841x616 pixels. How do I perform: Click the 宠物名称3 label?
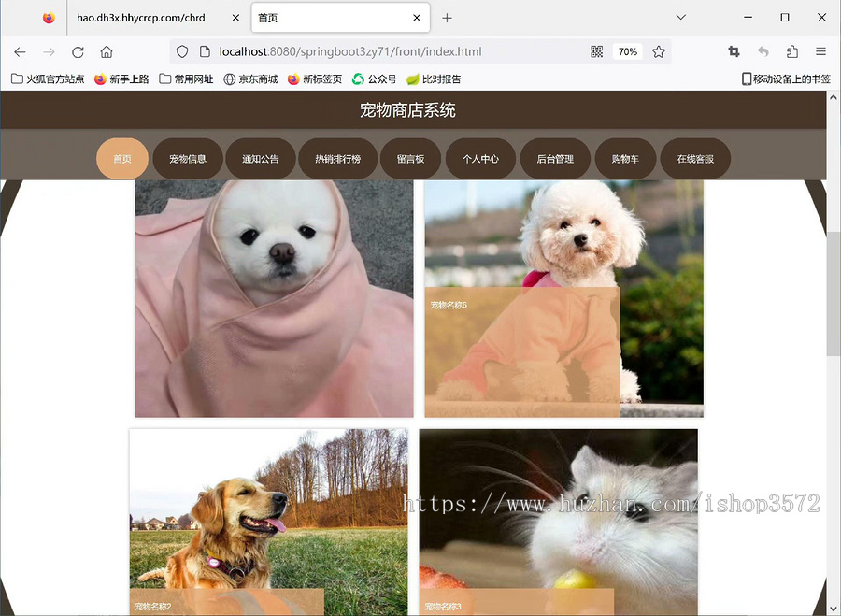point(443,607)
